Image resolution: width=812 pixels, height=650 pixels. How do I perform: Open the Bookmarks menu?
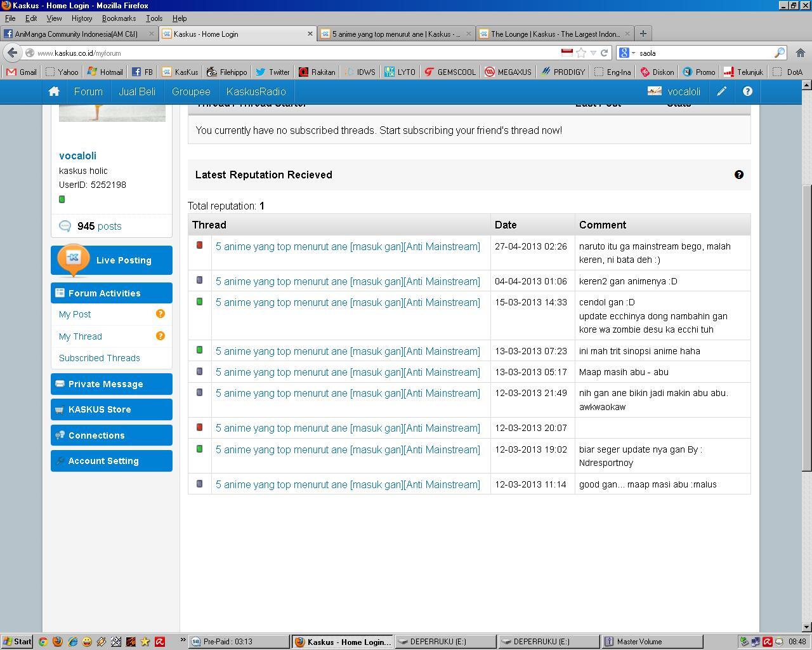click(x=119, y=18)
